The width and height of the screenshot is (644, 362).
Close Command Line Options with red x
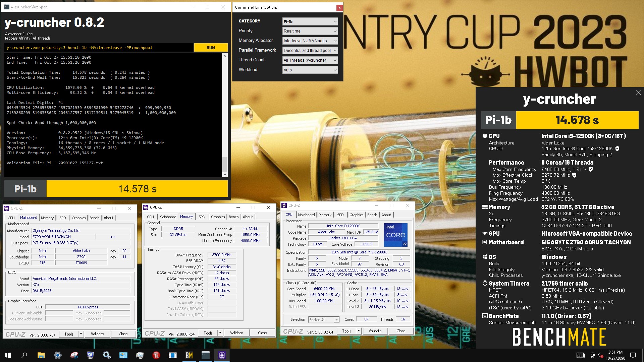(339, 7)
